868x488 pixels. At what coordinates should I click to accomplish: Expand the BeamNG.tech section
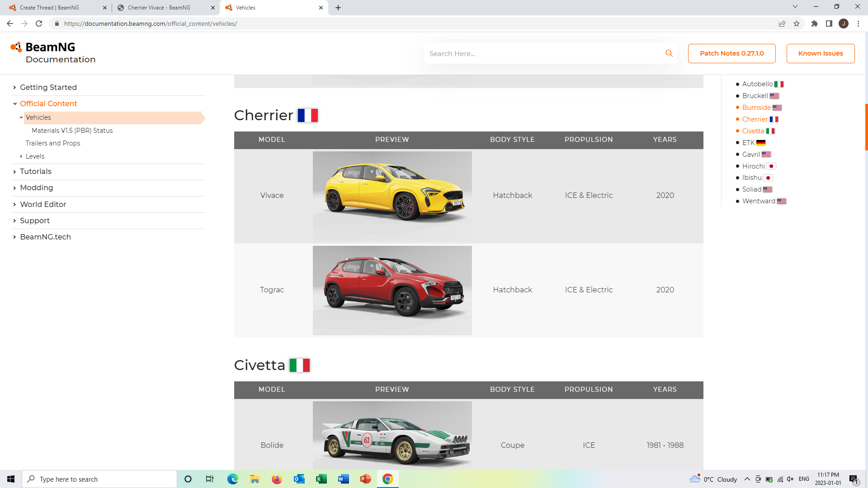pyautogui.click(x=14, y=237)
